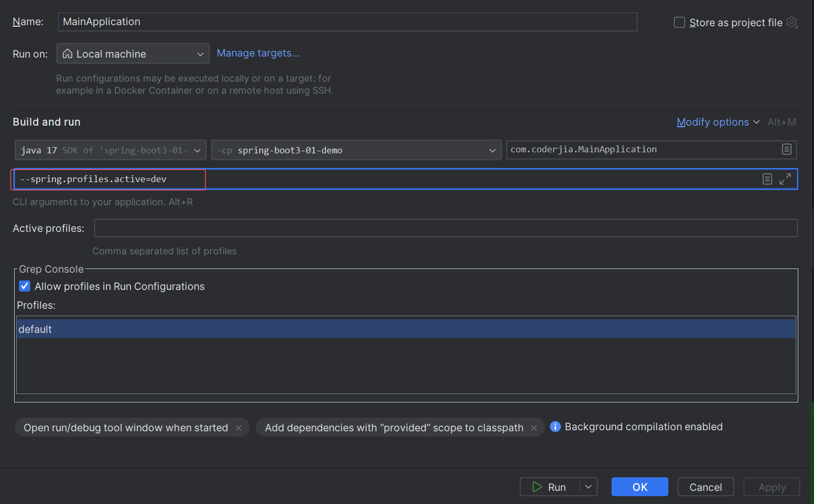Image resolution: width=814 pixels, height=504 pixels.
Task: Click the Run button
Action: [550, 487]
